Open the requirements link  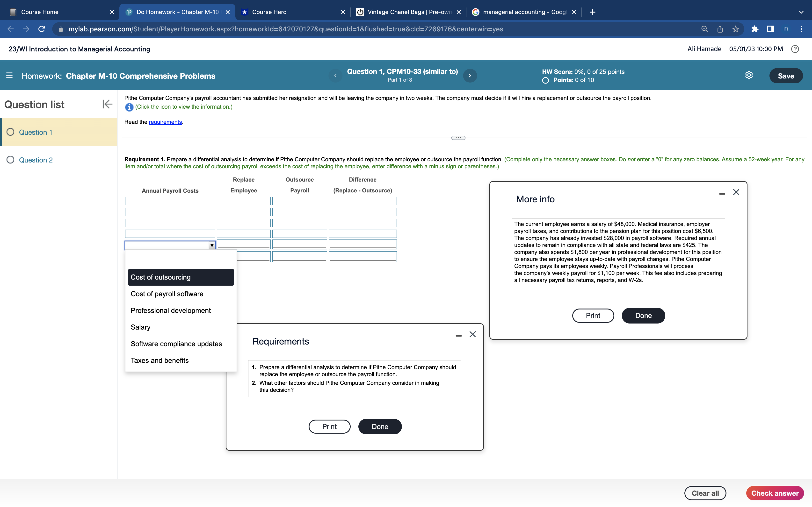pos(165,122)
